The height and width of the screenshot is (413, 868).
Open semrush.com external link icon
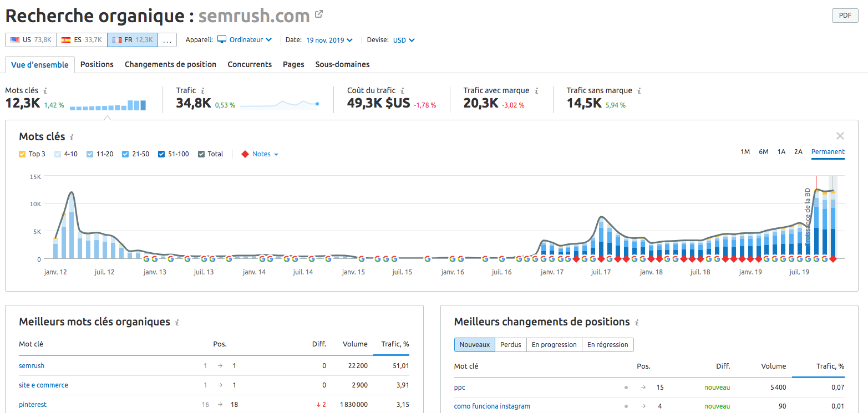(319, 14)
